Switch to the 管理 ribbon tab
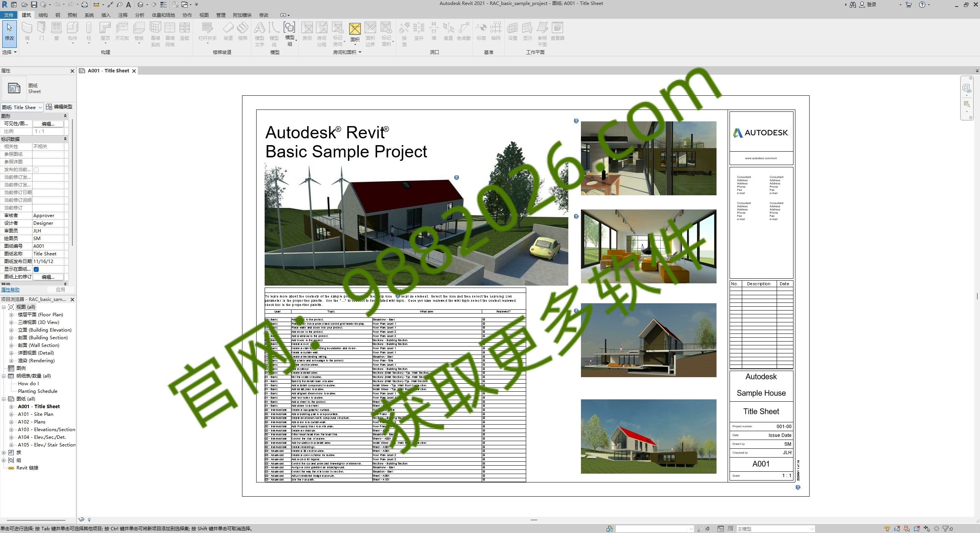Screen dimensions: 980x533 click(221, 15)
